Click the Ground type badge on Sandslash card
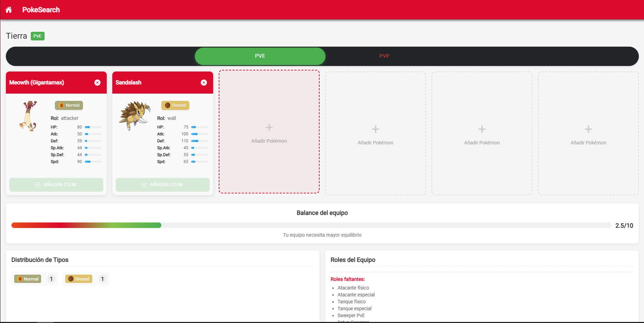Viewport: 644px width, 323px height. 175,105
